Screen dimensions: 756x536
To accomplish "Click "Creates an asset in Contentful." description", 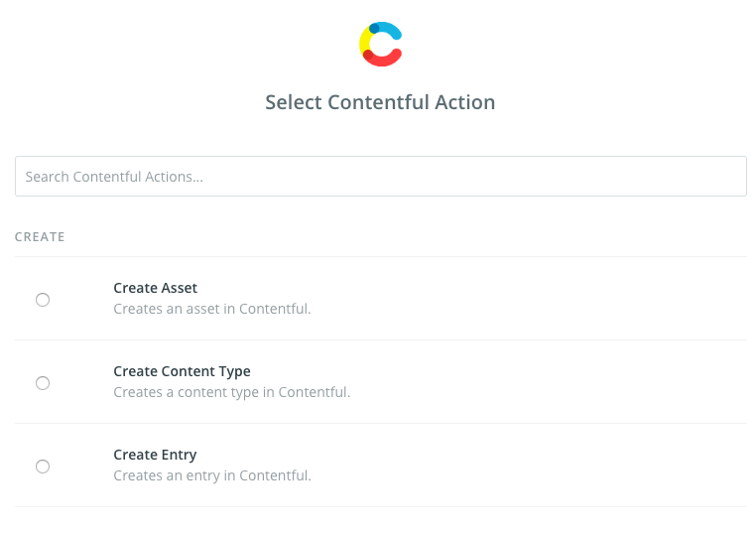I will click(211, 309).
